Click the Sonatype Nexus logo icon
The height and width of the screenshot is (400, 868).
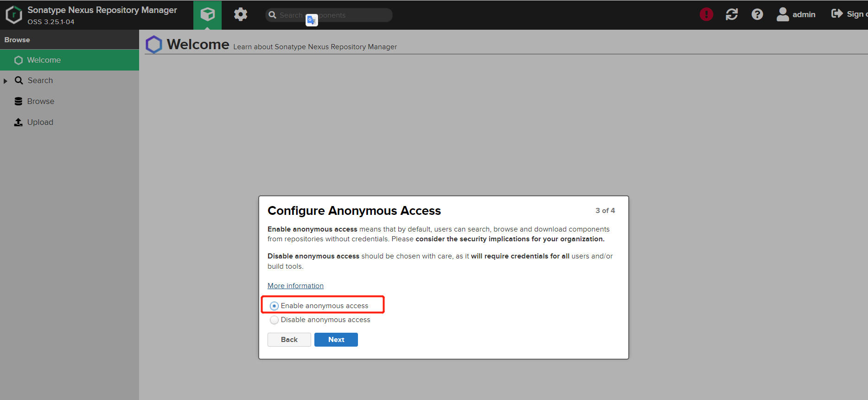14,15
